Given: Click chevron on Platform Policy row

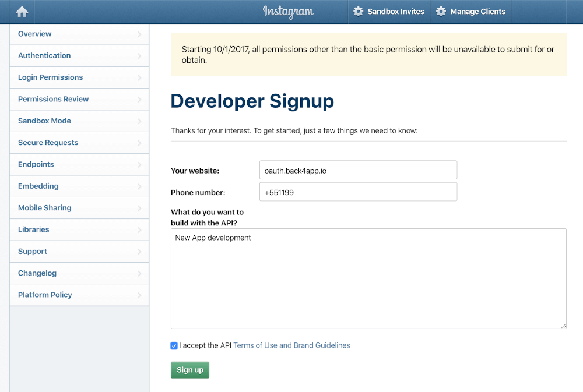Looking at the screenshot, I should click(x=139, y=295).
